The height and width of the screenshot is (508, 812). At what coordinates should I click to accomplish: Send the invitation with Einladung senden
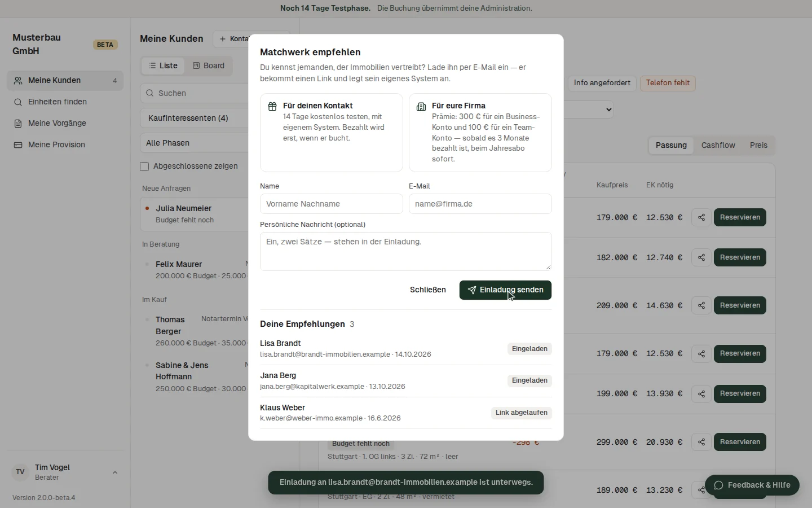click(x=505, y=290)
